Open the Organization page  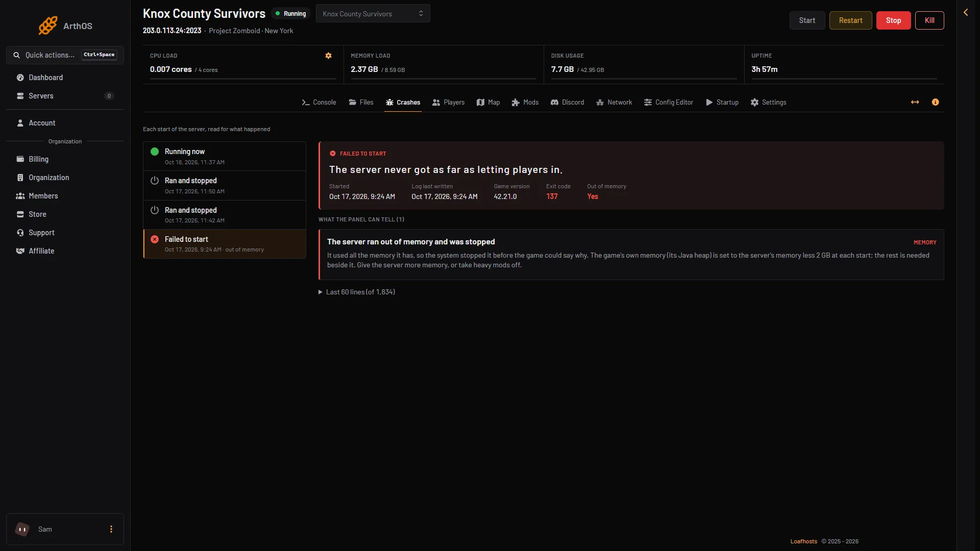65,178
